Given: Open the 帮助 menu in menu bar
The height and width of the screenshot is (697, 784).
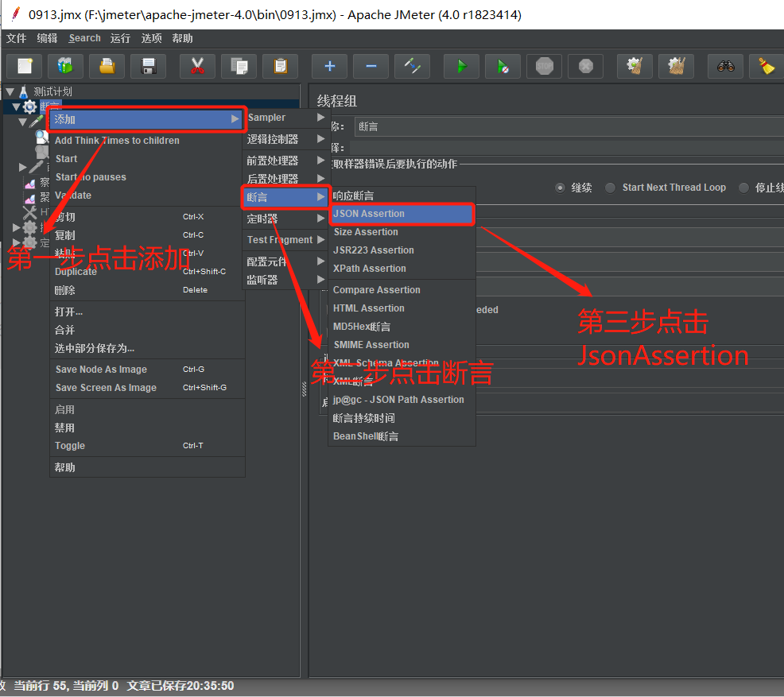Looking at the screenshot, I should click(182, 38).
